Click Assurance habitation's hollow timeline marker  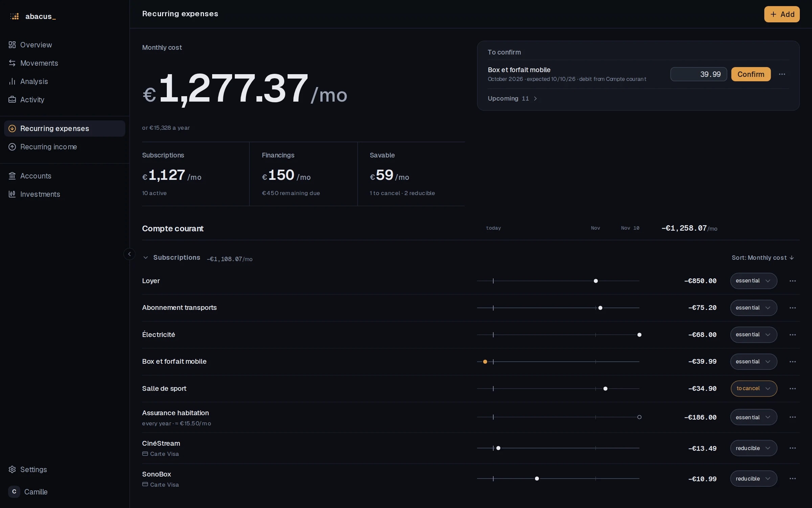point(639,417)
